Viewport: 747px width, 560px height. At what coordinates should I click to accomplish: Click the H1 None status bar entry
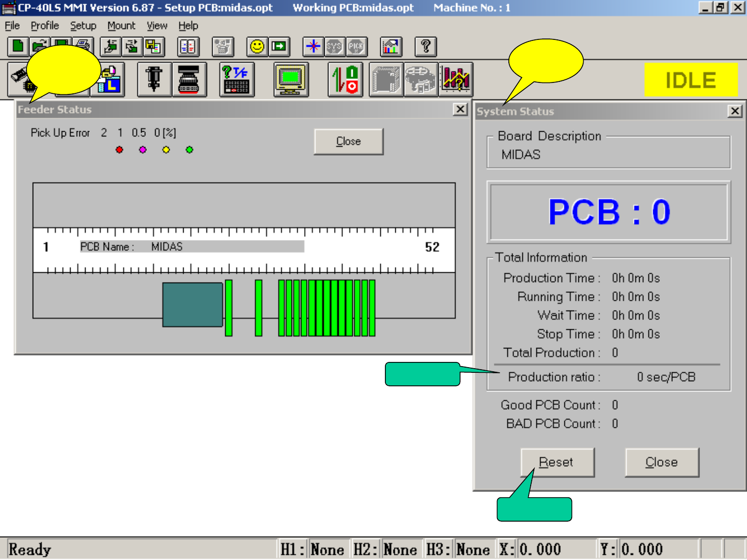[x=312, y=549]
